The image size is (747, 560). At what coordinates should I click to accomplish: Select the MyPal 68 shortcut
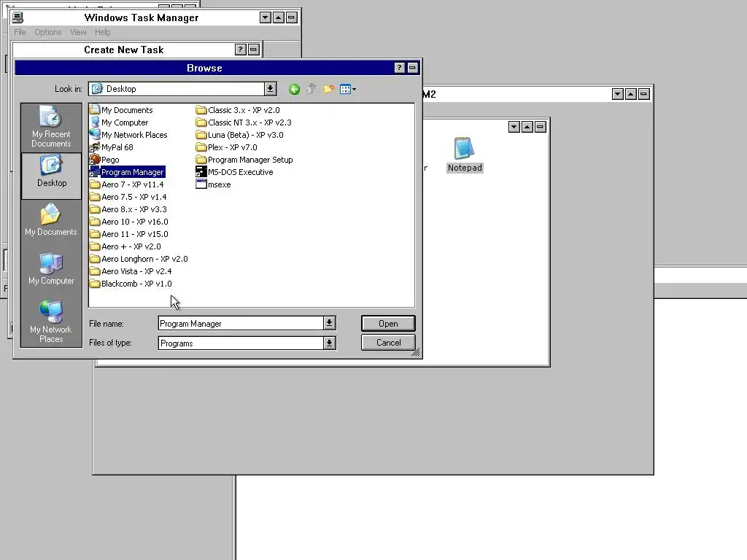click(x=112, y=147)
